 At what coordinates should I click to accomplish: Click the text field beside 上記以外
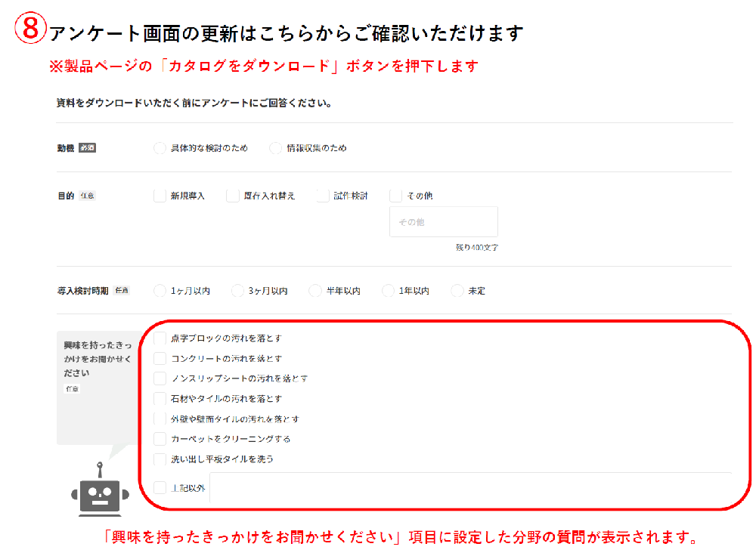[x=470, y=488]
